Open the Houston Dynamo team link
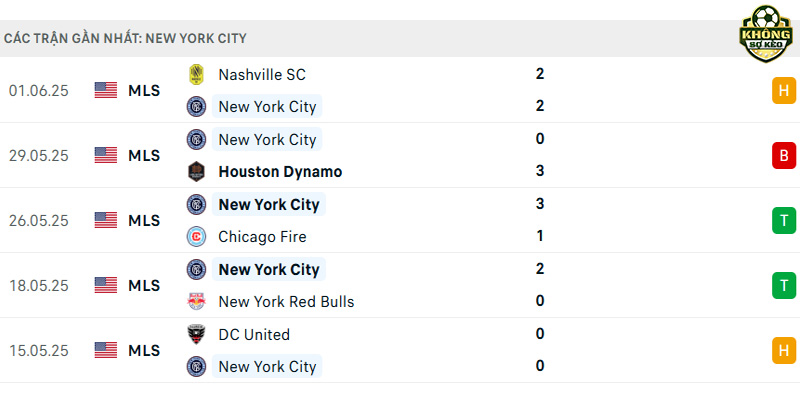 click(x=280, y=171)
